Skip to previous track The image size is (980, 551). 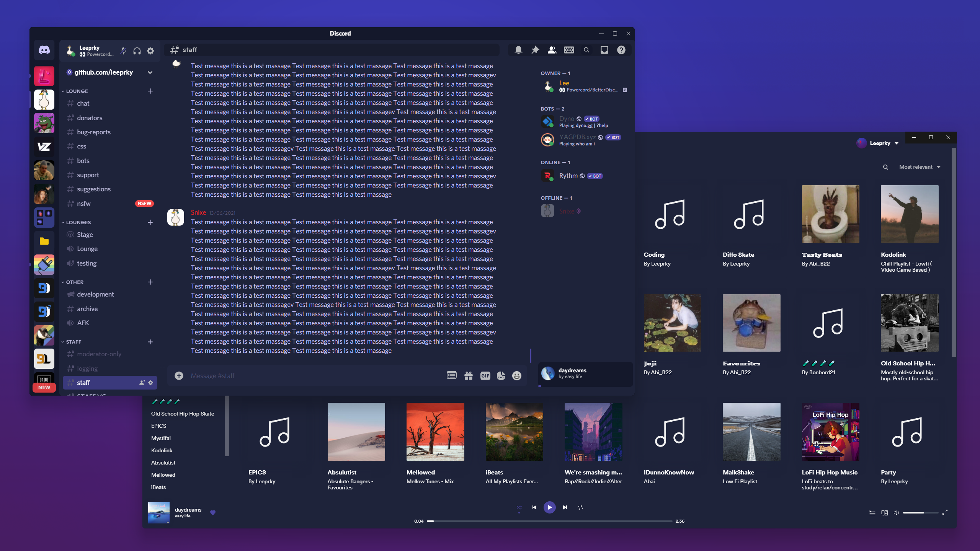click(x=534, y=507)
